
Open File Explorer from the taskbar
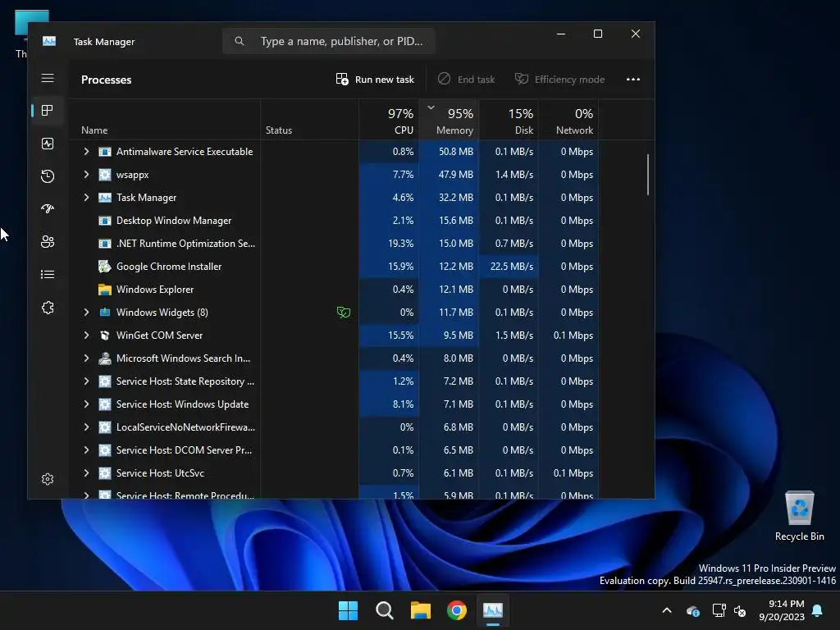click(421, 610)
